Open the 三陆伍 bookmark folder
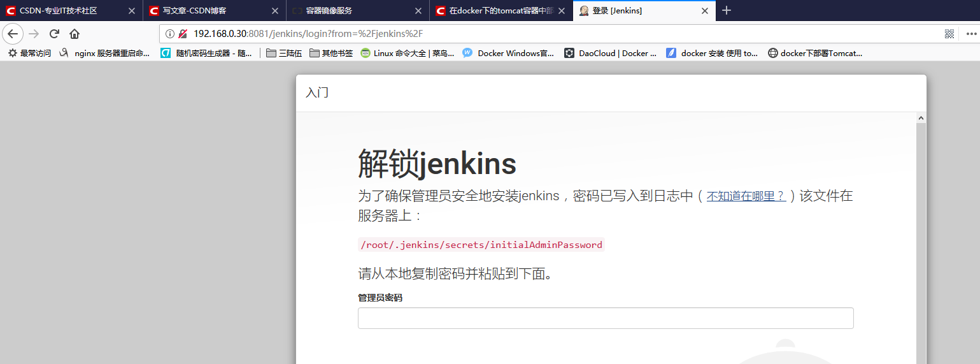This screenshot has height=364, width=980. tap(284, 54)
